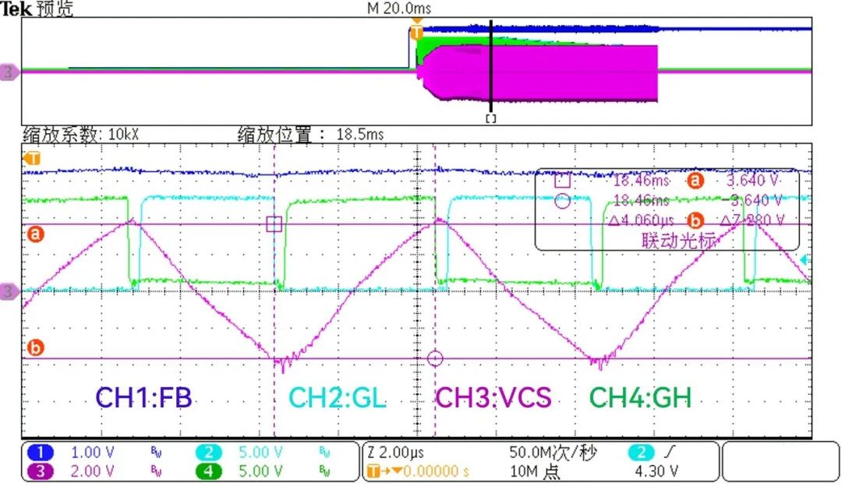842x504 pixels.
Task: Click bandwidth limit icon in channel 2 readout
Action: [325, 453]
